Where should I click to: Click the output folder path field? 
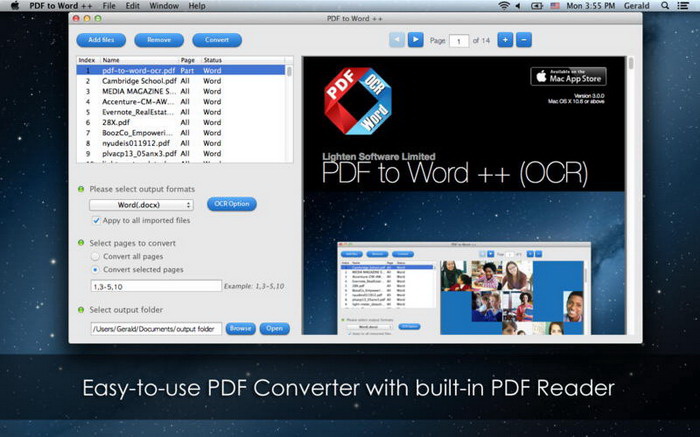pyautogui.click(x=156, y=329)
